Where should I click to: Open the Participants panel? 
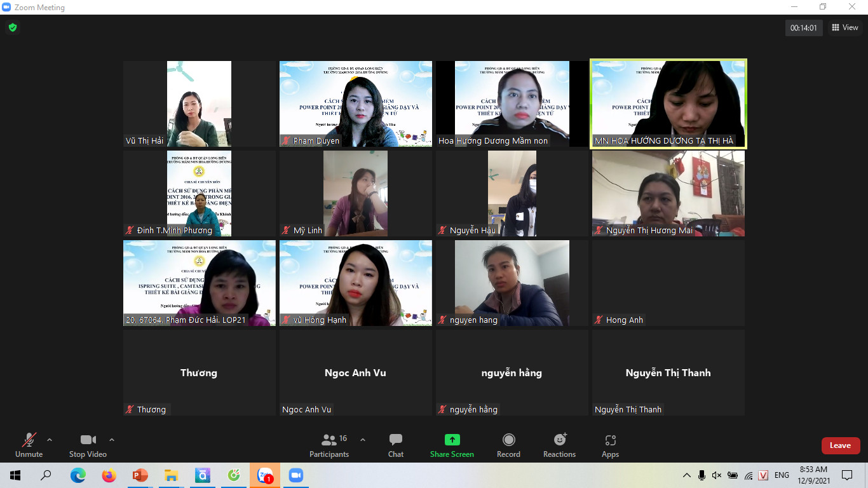(329, 445)
